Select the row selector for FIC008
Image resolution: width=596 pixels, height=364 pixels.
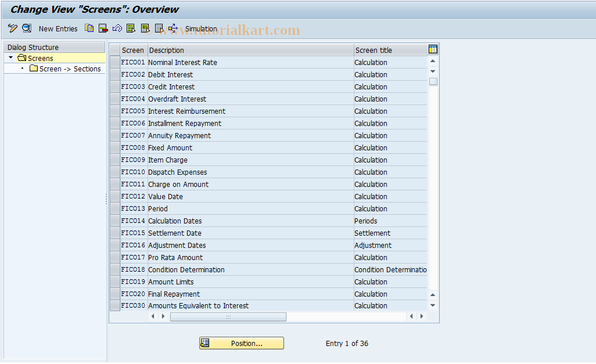point(115,147)
